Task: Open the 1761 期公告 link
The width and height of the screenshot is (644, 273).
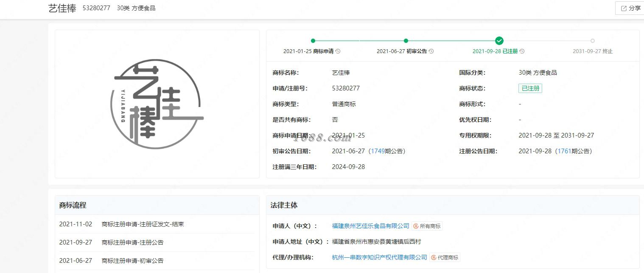Action: pyautogui.click(x=564, y=151)
